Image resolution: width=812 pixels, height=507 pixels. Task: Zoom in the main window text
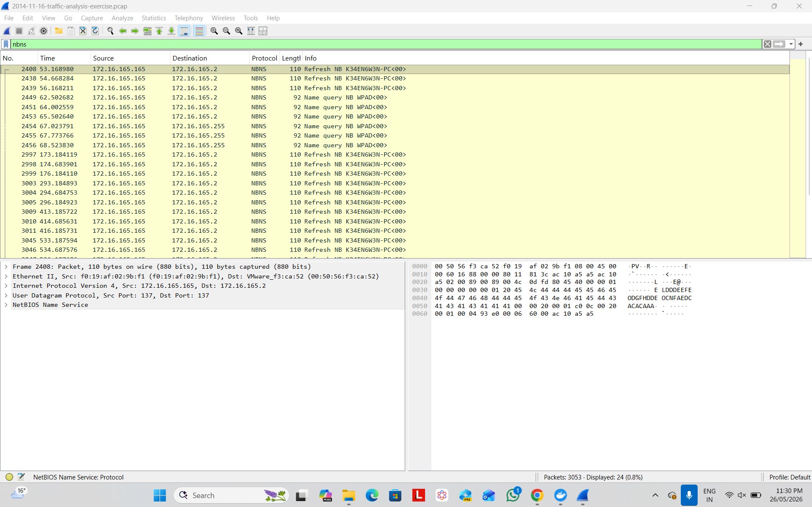point(214,31)
